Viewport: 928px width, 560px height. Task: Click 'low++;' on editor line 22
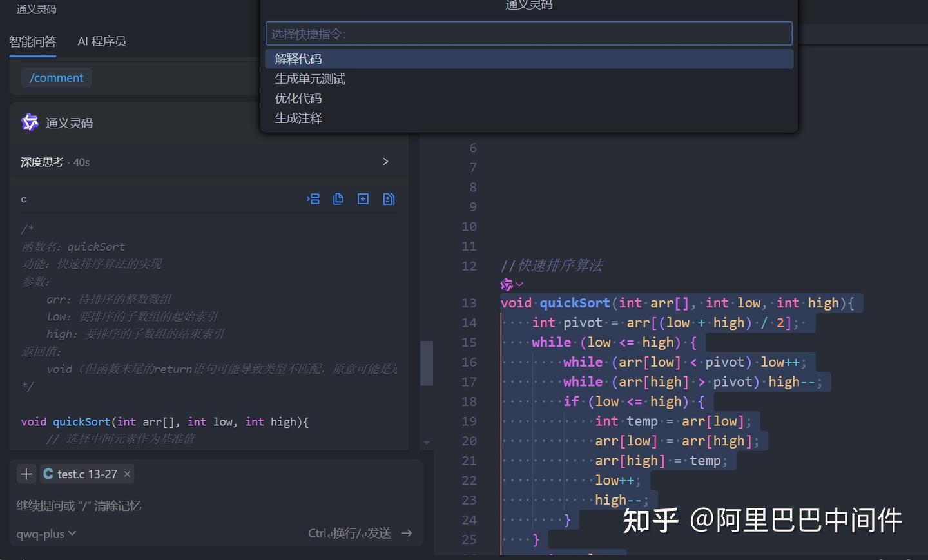coord(618,481)
